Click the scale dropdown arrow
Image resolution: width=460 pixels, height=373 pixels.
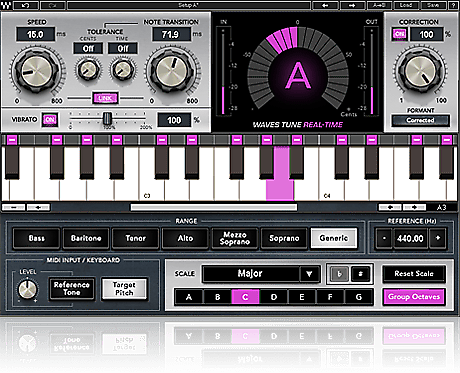(x=310, y=274)
